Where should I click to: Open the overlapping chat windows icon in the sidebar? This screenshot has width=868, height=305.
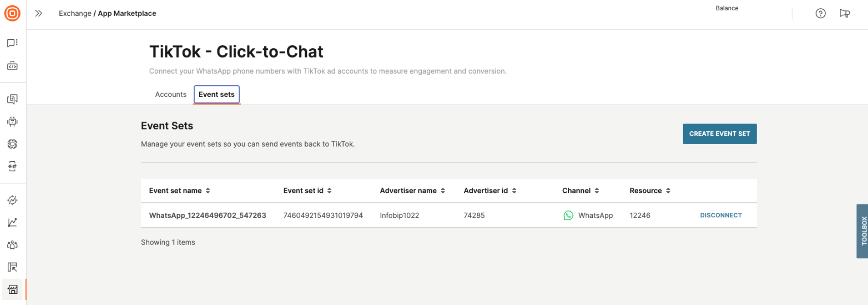point(12,99)
